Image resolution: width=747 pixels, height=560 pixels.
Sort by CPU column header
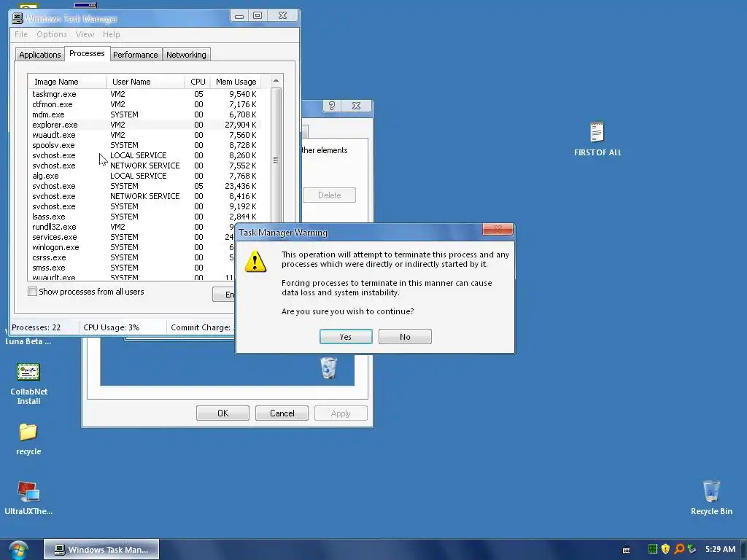pos(198,82)
